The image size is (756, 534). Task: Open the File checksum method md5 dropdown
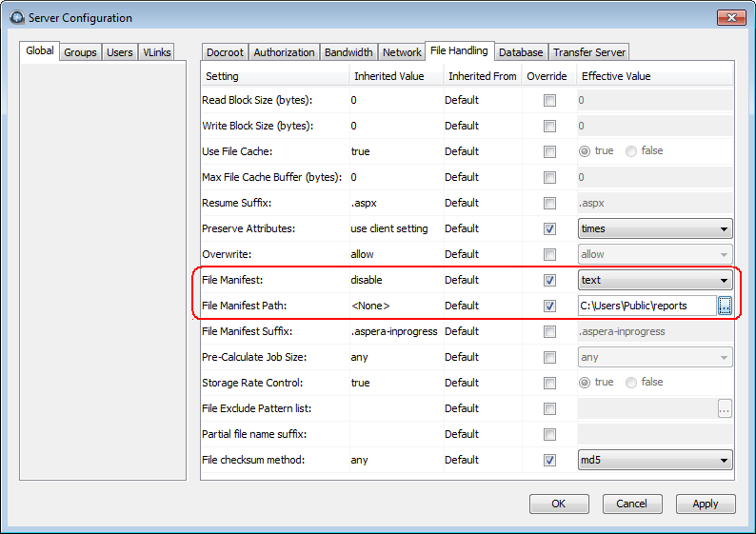click(x=655, y=460)
